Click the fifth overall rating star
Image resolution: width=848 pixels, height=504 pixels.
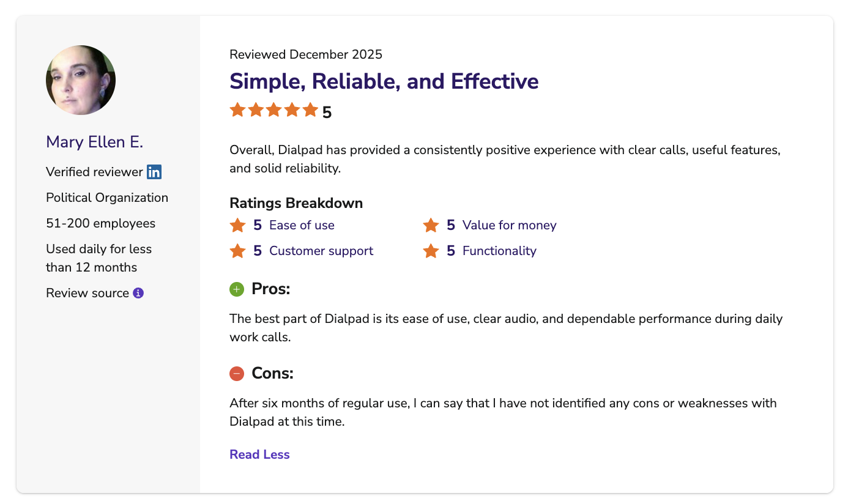(x=310, y=110)
